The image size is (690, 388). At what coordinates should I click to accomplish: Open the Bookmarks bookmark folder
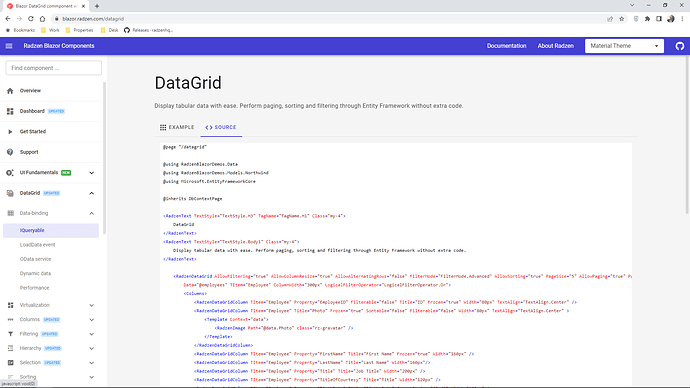point(20,30)
